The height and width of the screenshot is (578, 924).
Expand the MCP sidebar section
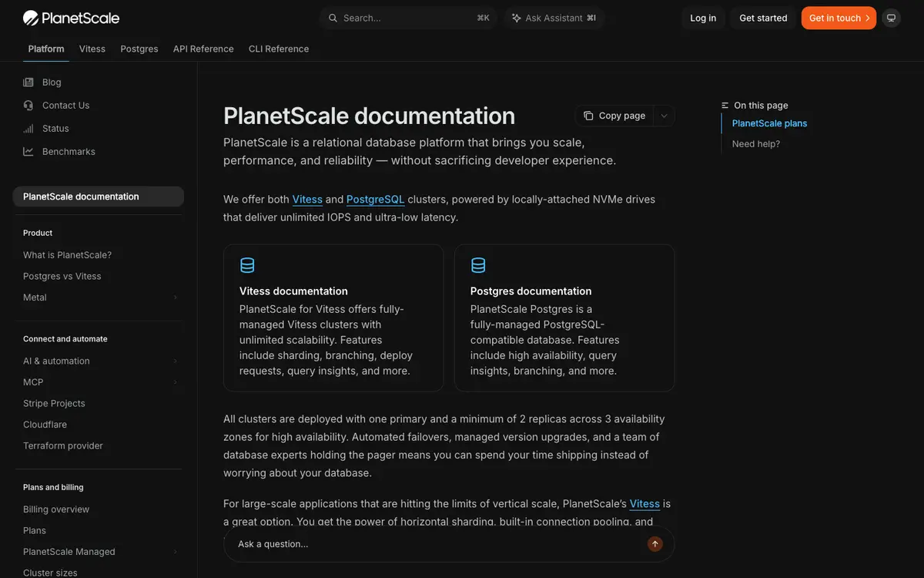click(x=176, y=382)
